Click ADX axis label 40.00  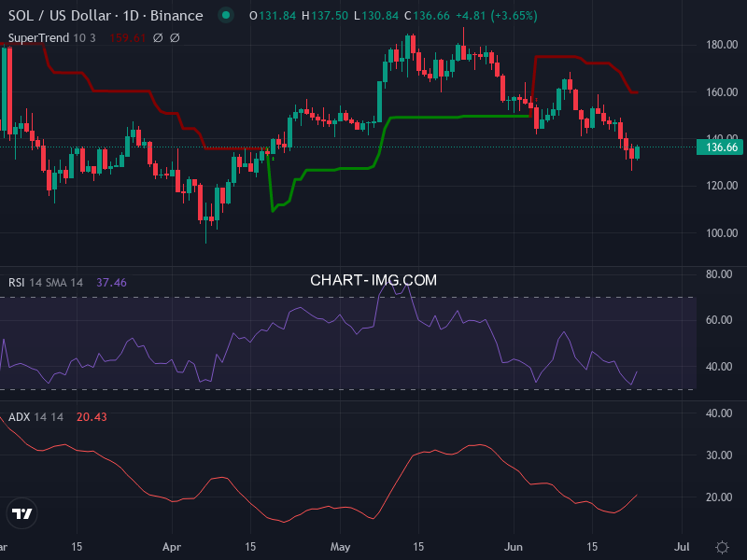point(719,413)
